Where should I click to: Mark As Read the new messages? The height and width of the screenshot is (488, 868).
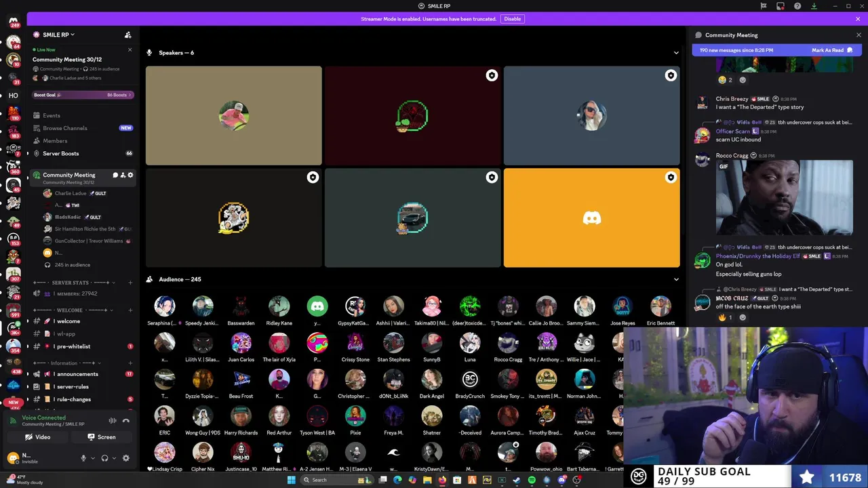click(831, 50)
